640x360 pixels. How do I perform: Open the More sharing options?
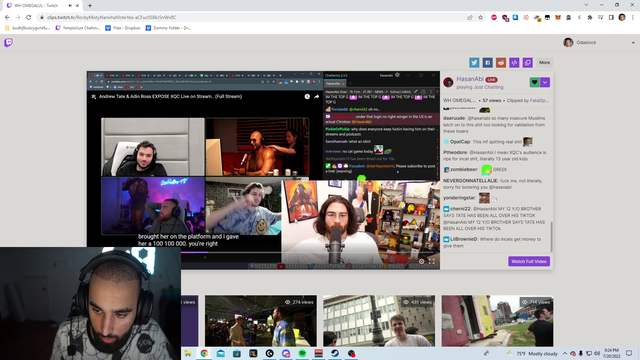(544, 62)
